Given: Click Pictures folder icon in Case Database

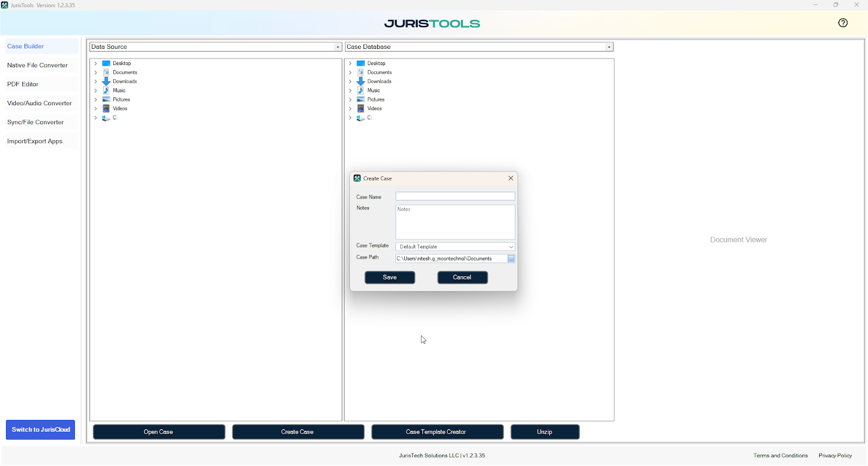Looking at the screenshot, I should pyautogui.click(x=361, y=100).
